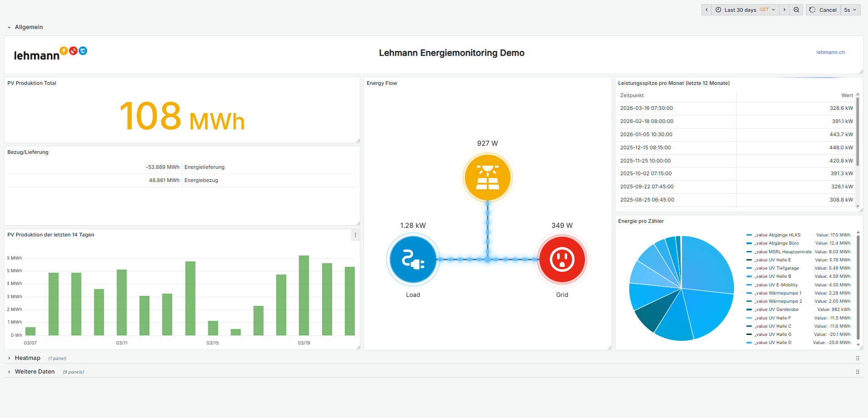This screenshot has height=418, width=868.
Task: Select the 446.0 kW table value
Action: point(841,148)
